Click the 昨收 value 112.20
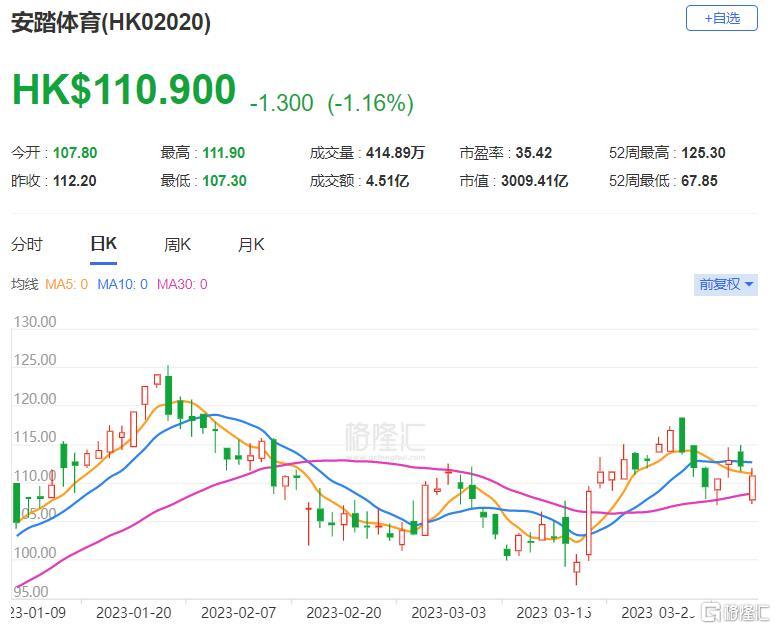The height and width of the screenshot is (629, 776). click(75, 181)
